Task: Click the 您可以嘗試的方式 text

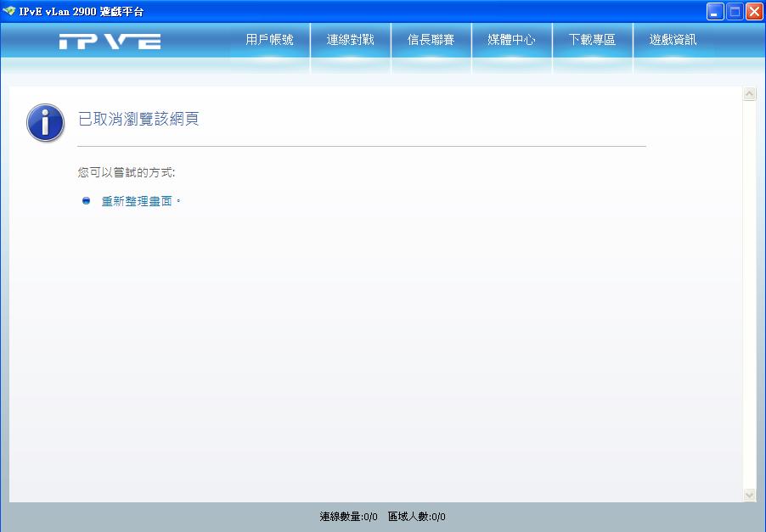Action: 126,172
